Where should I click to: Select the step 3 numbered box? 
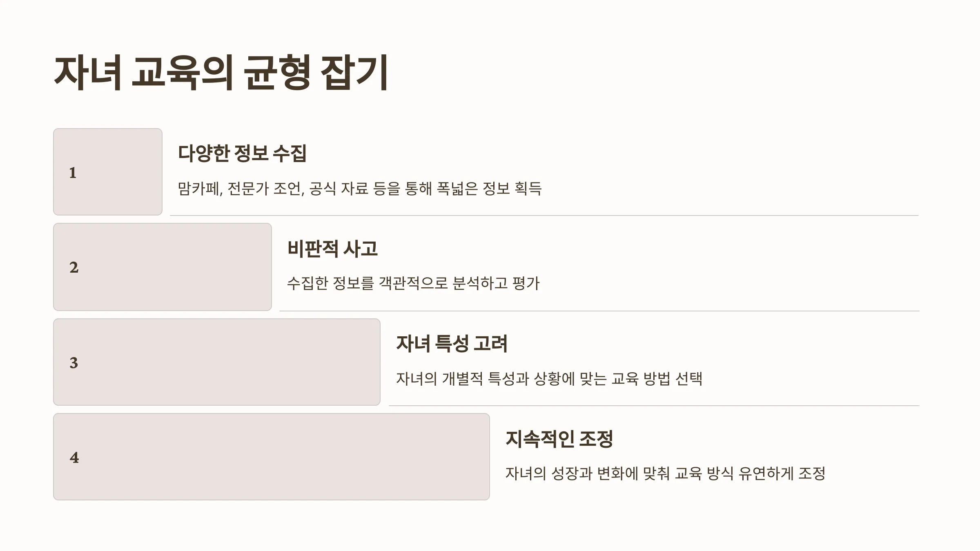[x=217, y=362]
